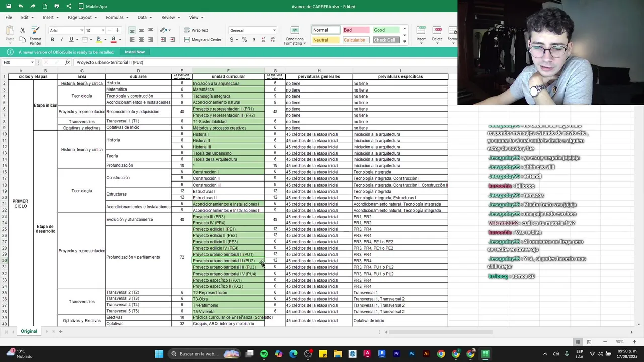The height and width of the screenshot is (362, 644).
Task: Delete cells using ribbon Delete button
Action: coord(437,34)
